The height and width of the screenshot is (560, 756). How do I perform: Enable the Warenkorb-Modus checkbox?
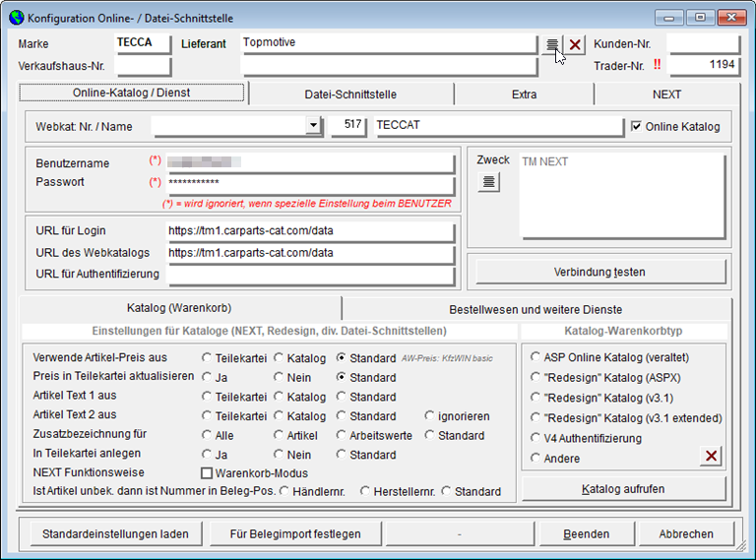(207, 473)
